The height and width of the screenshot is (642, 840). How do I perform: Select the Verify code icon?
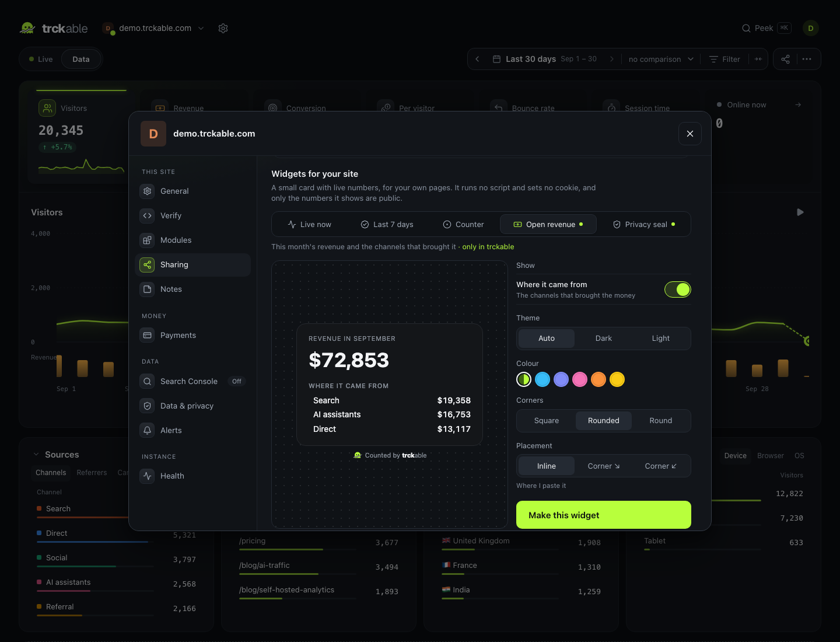tap(147, 215)
